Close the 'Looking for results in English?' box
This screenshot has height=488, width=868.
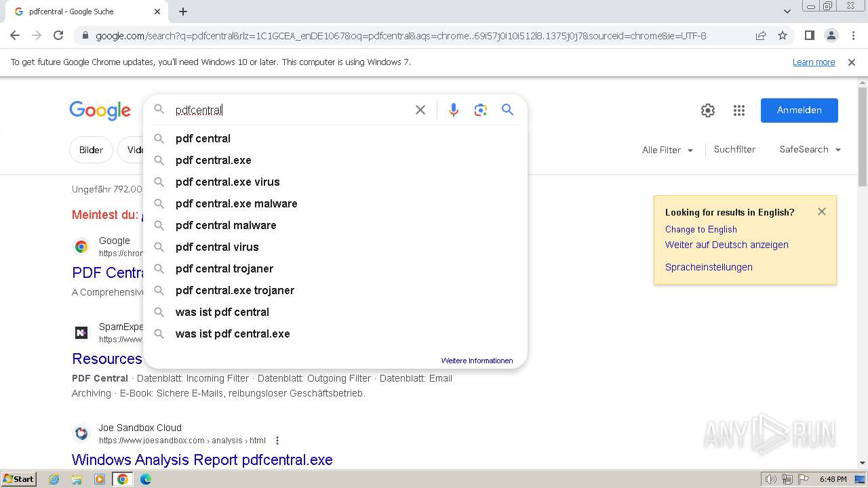pyautogui.click(x=822, y=211)
